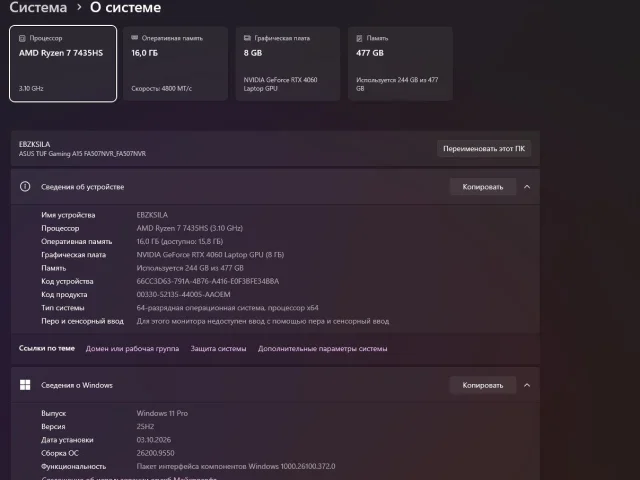Click the Функциональность label
Image resolution: width=640 pixels, height=480 pixels.
click(x=73, y=466)
